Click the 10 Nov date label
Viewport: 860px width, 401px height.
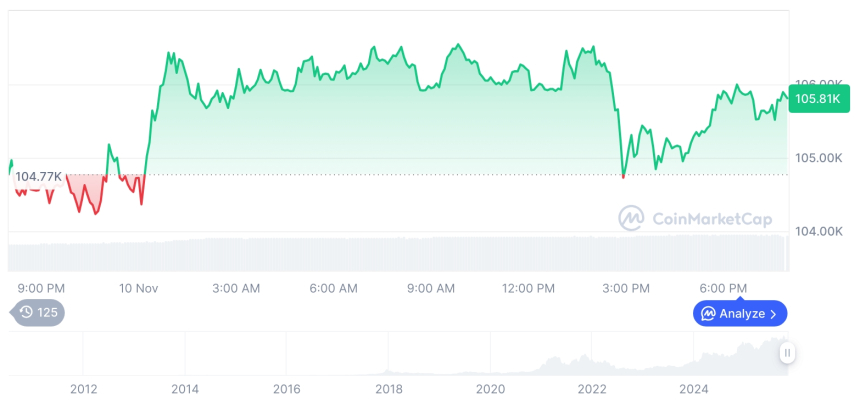pyautogui.click(x=139, y=288)
